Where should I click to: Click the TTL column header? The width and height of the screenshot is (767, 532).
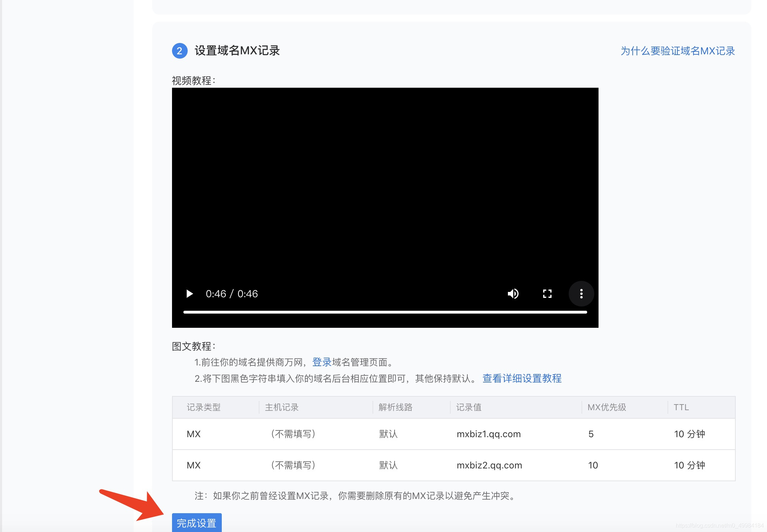[x=681, y=407]
